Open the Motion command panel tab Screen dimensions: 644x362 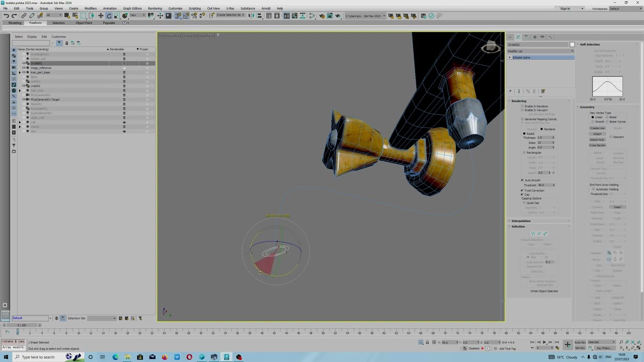534,37
